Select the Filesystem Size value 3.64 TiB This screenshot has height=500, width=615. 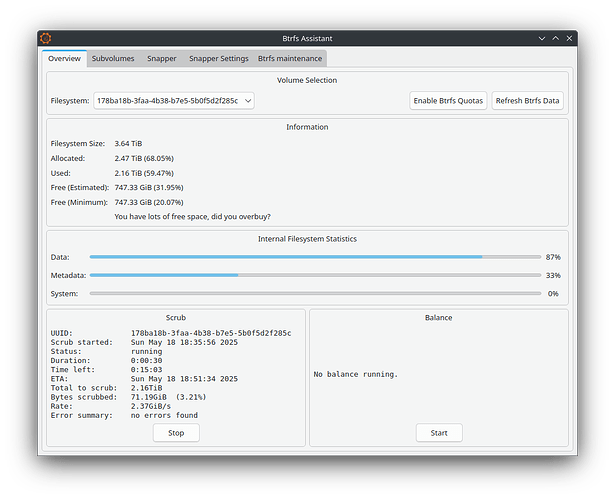(128, 144)
